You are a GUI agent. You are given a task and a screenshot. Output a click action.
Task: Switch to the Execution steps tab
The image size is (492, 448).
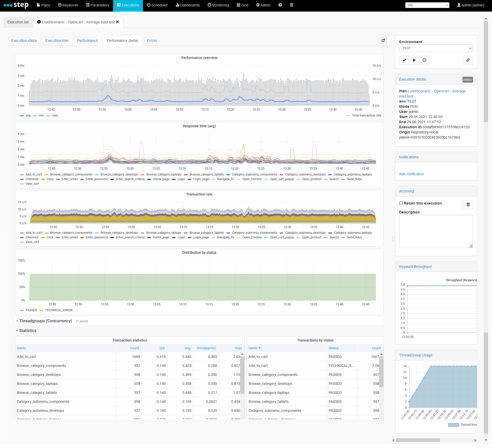[x=24, y=41]
